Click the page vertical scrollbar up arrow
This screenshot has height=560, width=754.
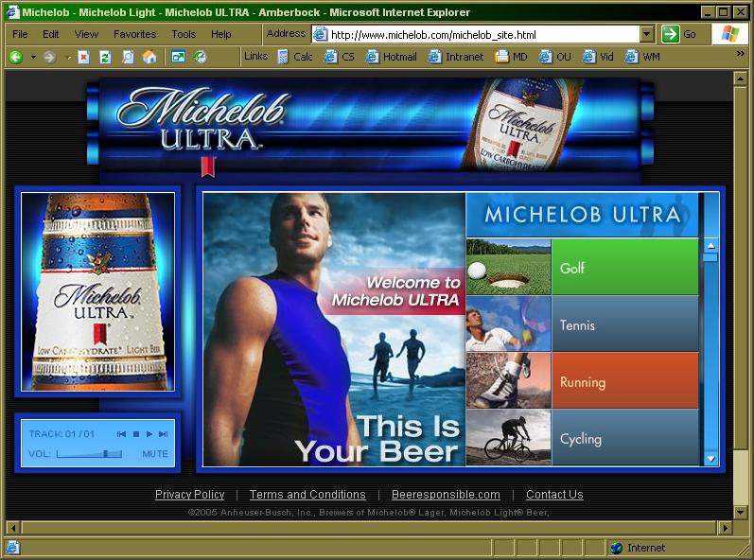pyautogui.click(x=740, y=78)
